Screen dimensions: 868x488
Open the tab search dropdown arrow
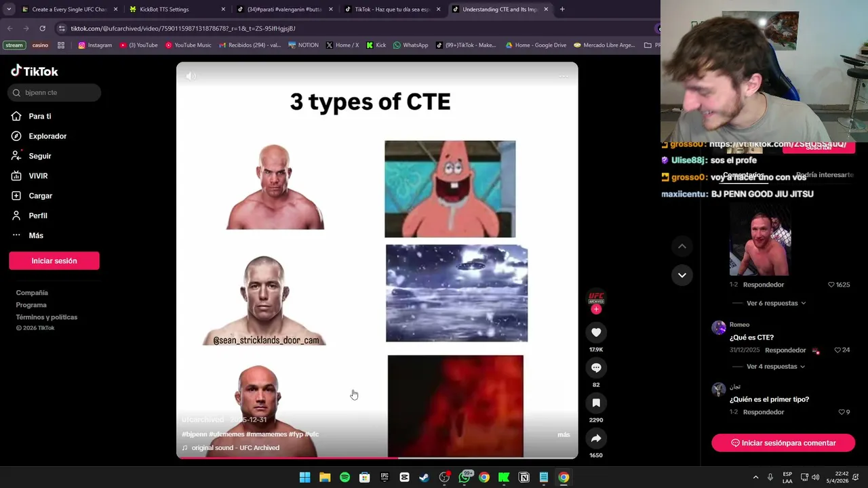[9, 9]
